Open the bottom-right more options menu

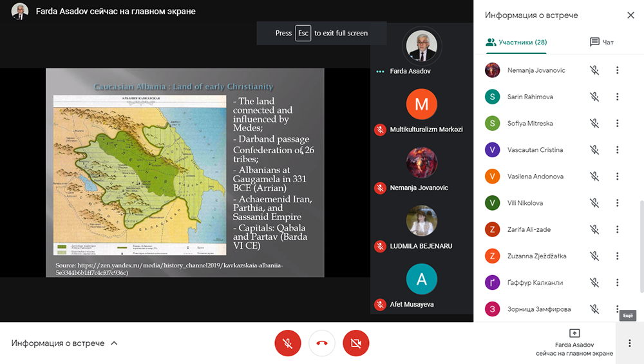[x=629, y=343]
